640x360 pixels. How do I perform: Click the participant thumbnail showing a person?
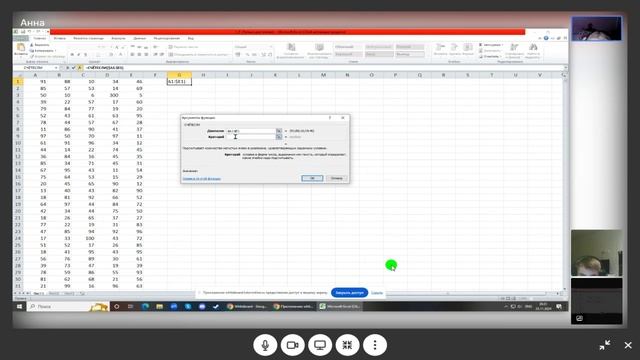[x=596, y=253]
